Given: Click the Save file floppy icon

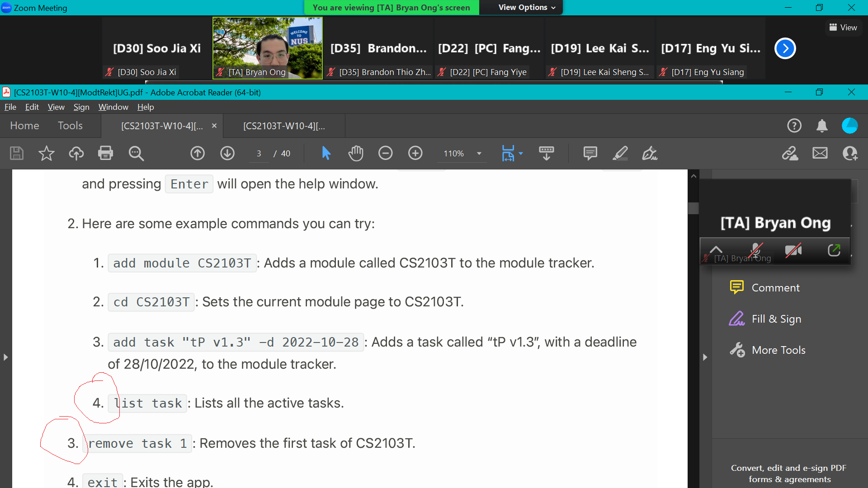Looking at the screenshot, I should (17, 154).
